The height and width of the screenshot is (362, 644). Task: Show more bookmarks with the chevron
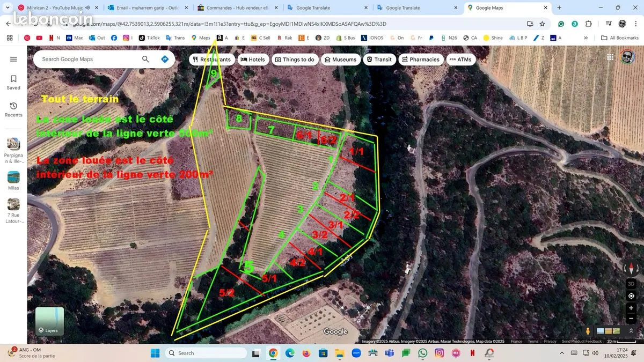586,38
